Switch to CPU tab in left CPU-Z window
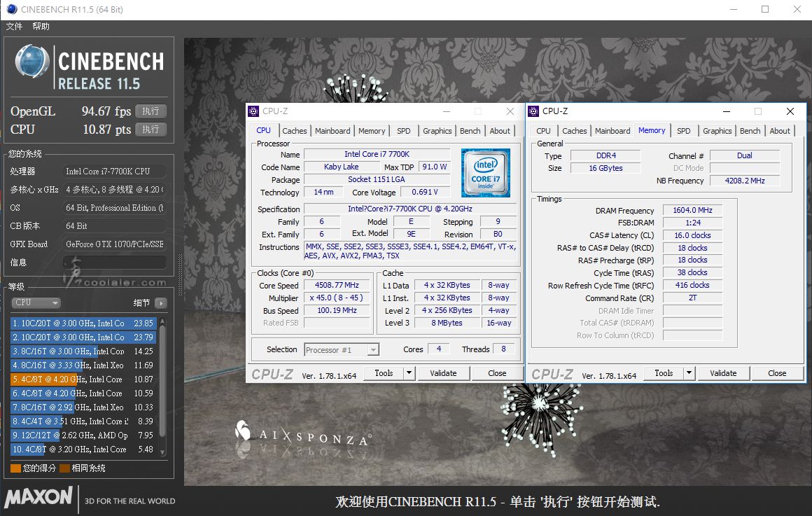Image resolution: width=812 pixels, height=516 pixels. tap(264, 130)
